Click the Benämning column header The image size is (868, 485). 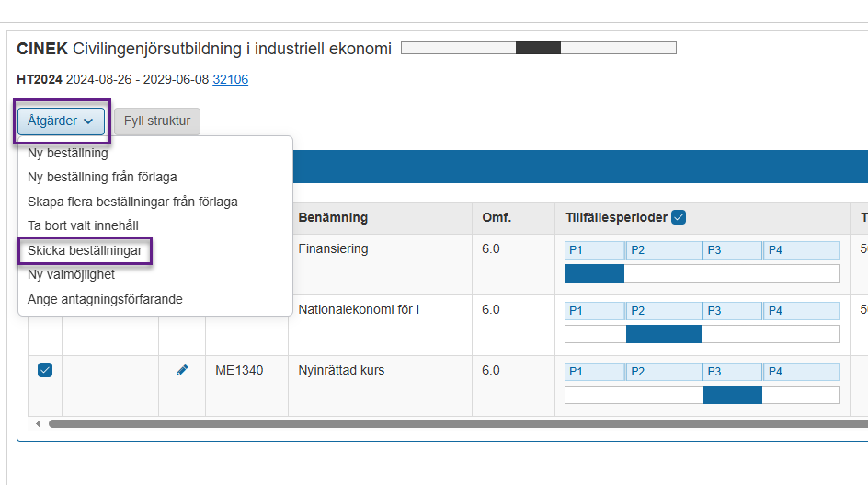point(333,218)
